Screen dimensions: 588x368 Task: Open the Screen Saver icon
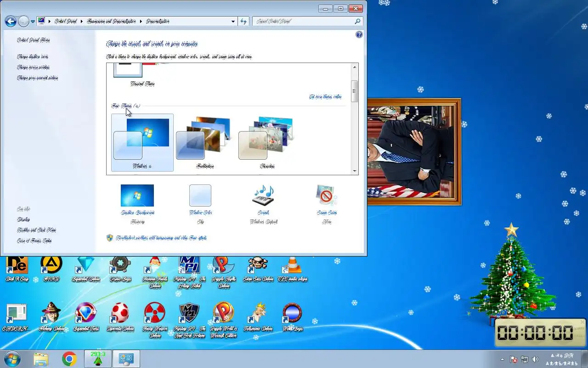click(x=327, y=195)
